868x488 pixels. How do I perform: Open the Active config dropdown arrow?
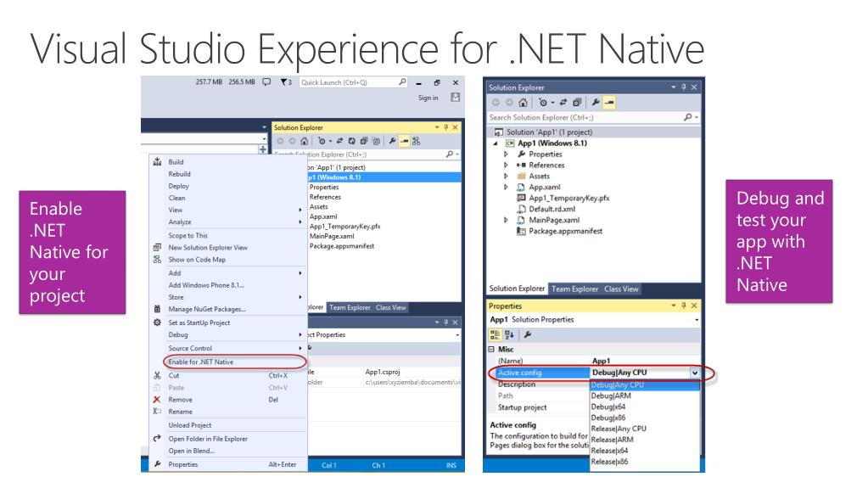[694, 373]
